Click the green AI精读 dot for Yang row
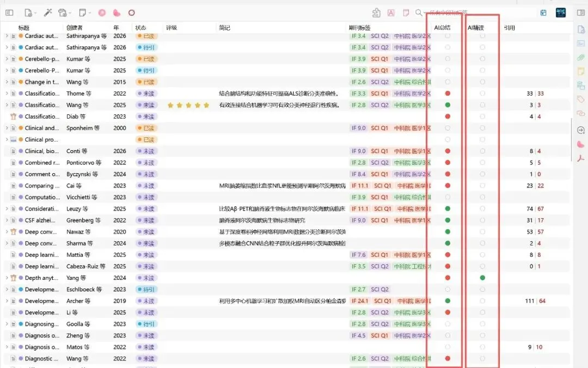Screen dimensions: 588x368 pos(482,278)
